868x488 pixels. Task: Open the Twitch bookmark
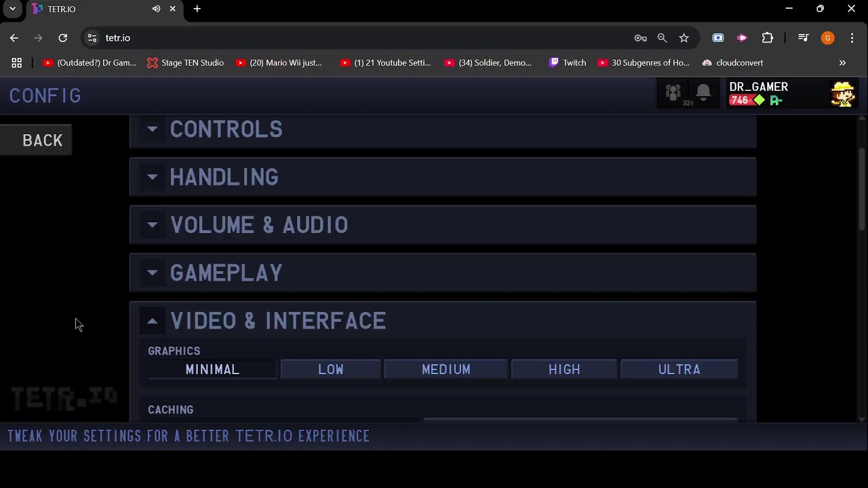click(568, 63)
